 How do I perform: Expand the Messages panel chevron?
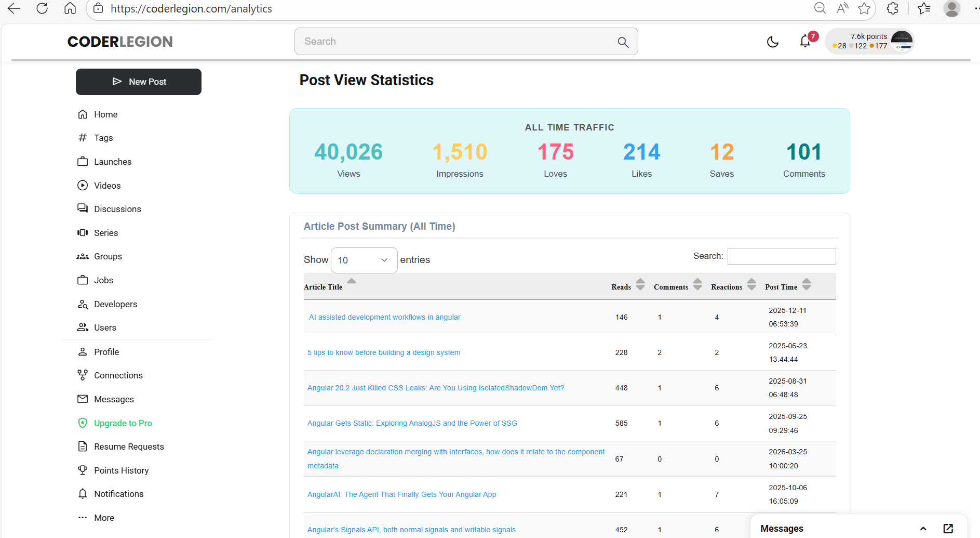[x=923, y=529]
